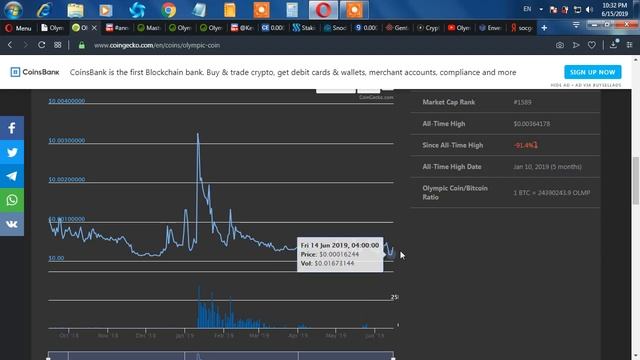Share on Twitter sidebar button
The width and height of the screenshot is (640, 360).
(x=12, y=152)
